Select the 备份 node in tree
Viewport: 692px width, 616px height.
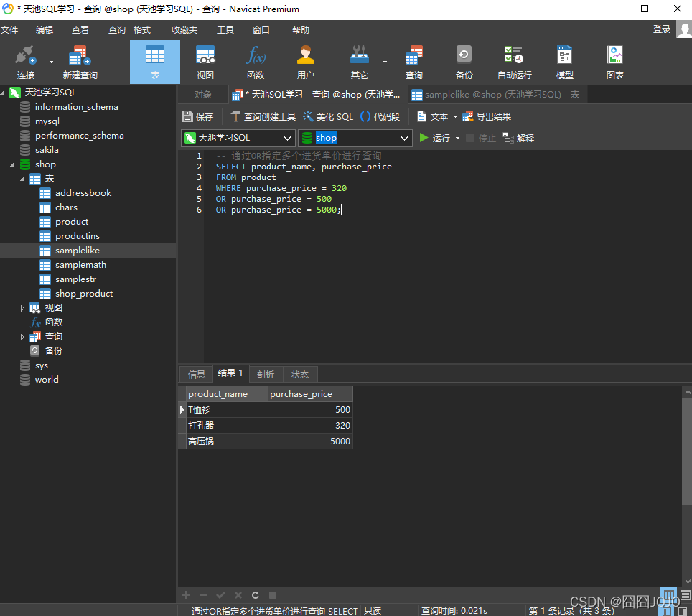pos(53,351)
